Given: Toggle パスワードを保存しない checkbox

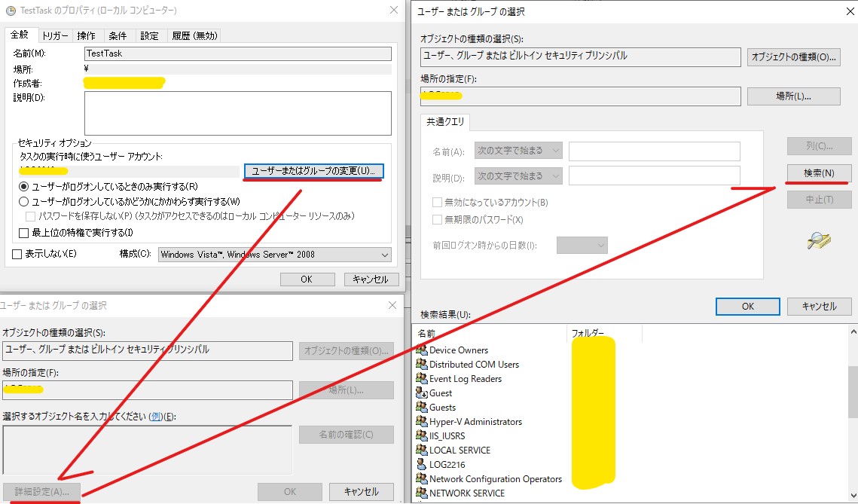Looking at the screenshot, I should click(x=31, y=216).
